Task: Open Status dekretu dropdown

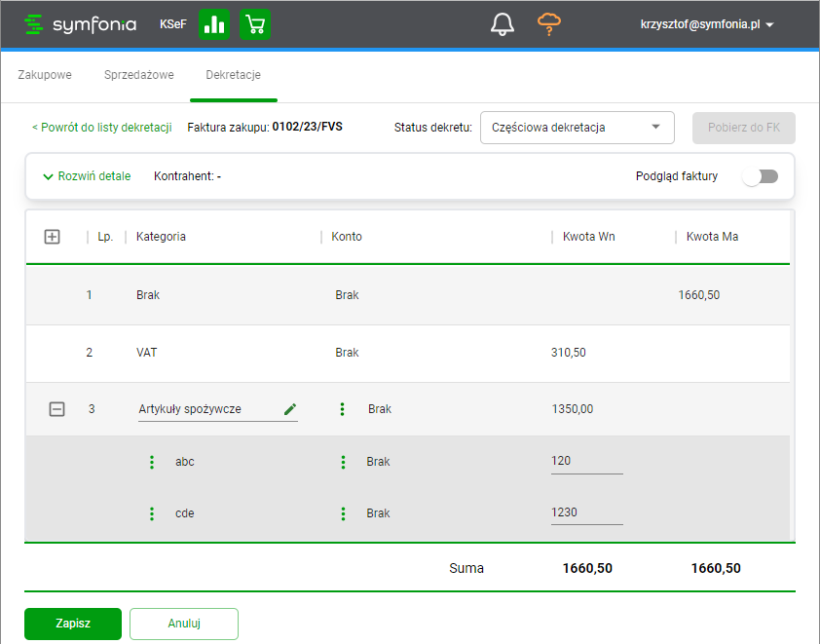Action: (578, 128)
